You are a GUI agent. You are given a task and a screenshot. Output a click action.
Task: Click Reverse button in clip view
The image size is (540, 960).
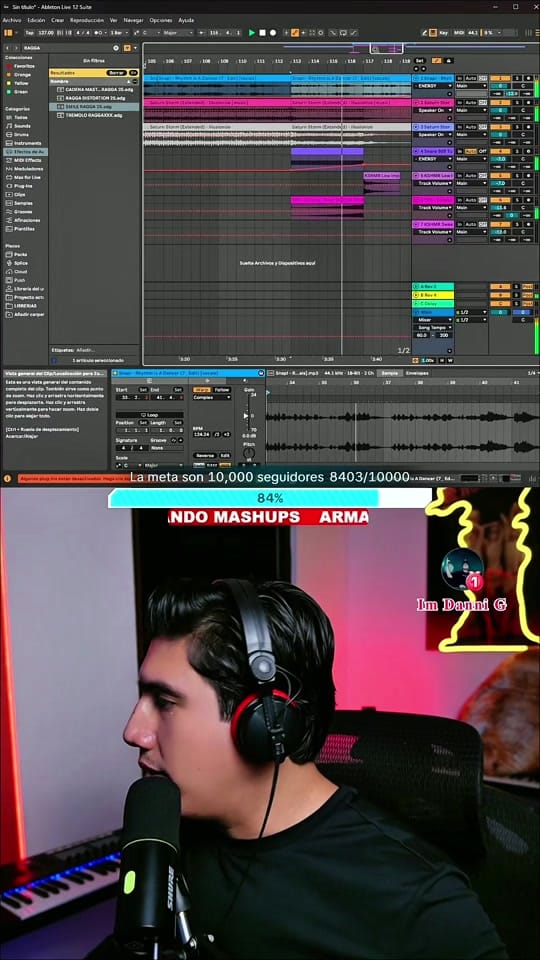click(x=204, y=456)
